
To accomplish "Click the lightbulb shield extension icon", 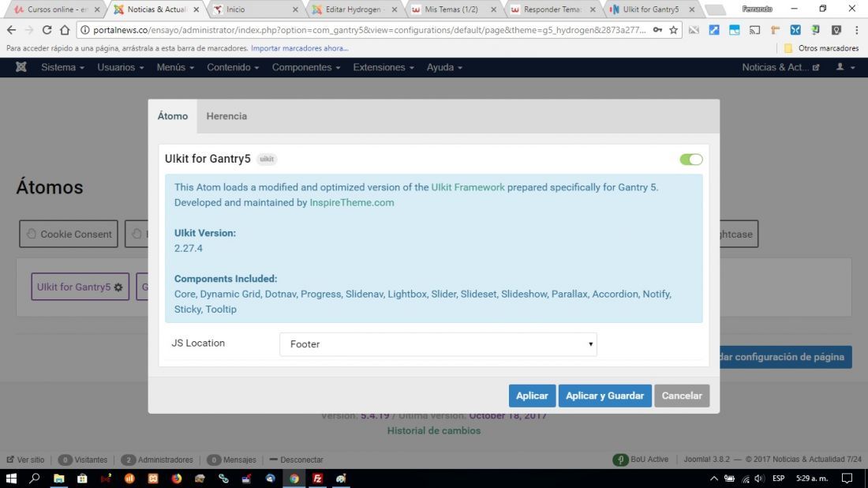I will coord(836,30).
